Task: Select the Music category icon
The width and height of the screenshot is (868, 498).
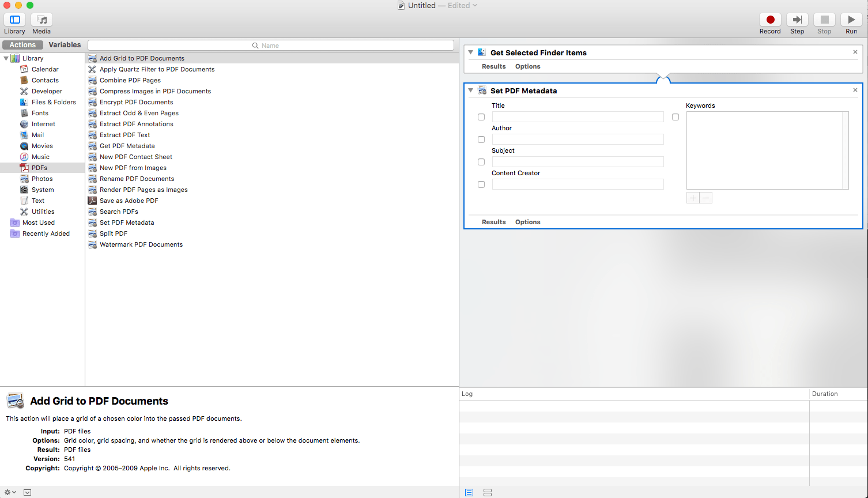Action: (24, 157)
